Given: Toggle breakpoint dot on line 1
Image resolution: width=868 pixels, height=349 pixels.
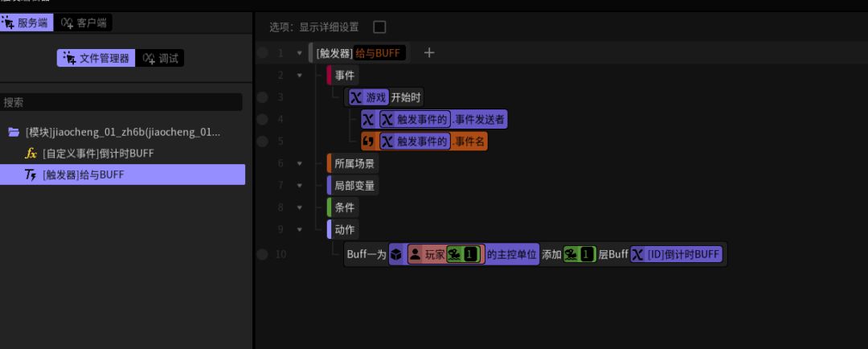Looking at the screenshot, I should (x=262, y=52).
